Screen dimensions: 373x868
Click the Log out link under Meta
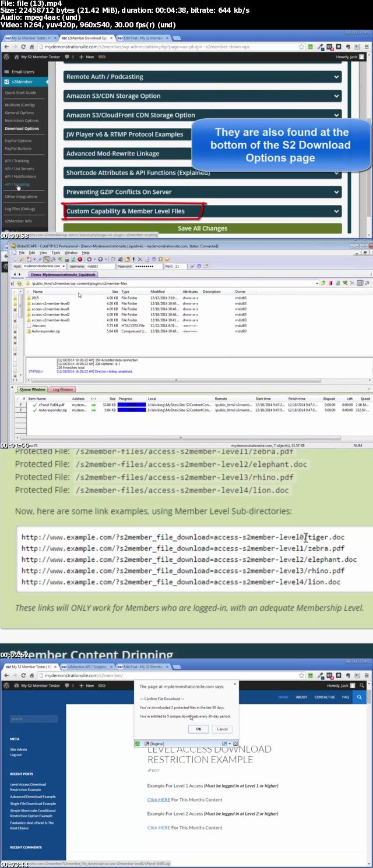(16, 754)
